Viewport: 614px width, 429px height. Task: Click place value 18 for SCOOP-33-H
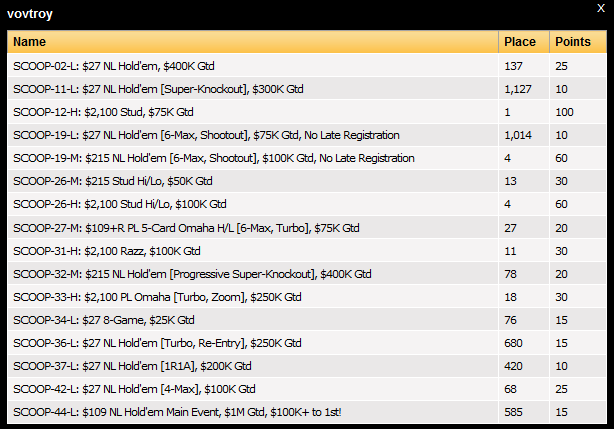510,297
